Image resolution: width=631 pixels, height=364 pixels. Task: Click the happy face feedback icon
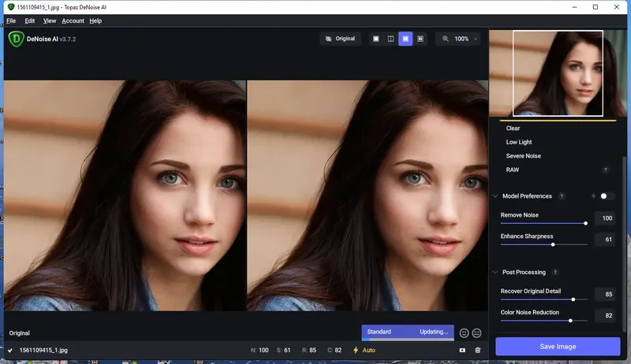click(x=464, y=333)
